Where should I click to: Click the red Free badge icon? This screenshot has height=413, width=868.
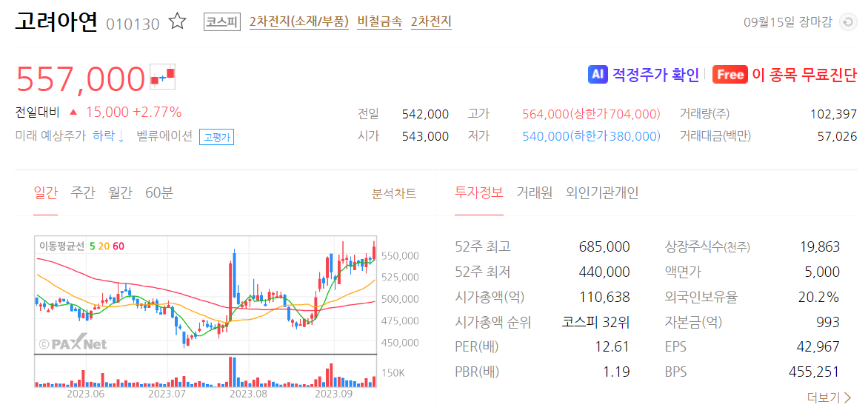[730, 75]
